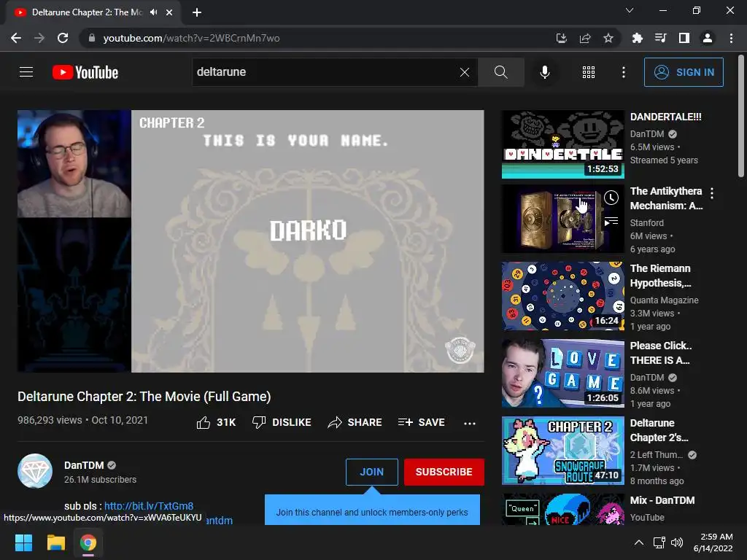Click the DanTDM channel avatar
Viewport: 747px width, 560px height.
pyautogui.click(x=35, y=471)
